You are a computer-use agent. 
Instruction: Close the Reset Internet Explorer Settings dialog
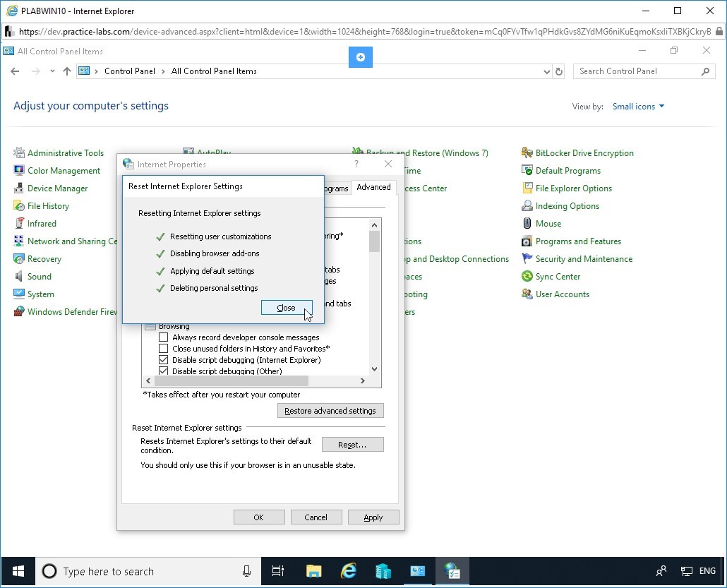287,308
